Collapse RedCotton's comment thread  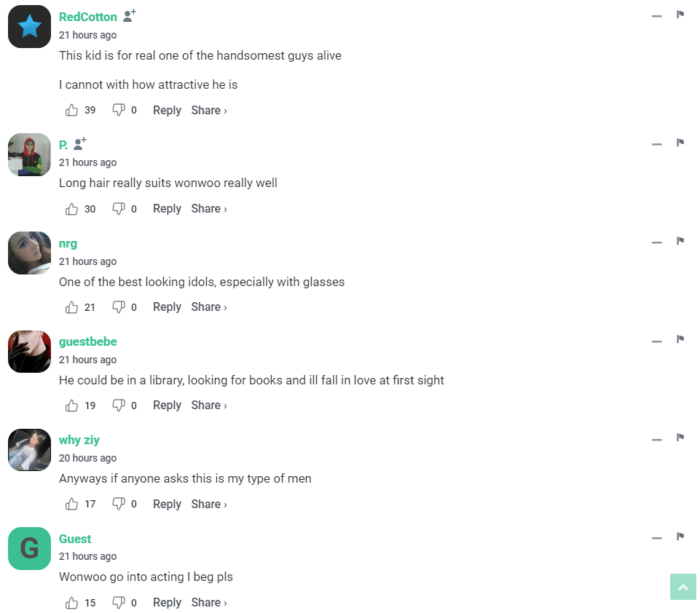[x=657, y=16]
